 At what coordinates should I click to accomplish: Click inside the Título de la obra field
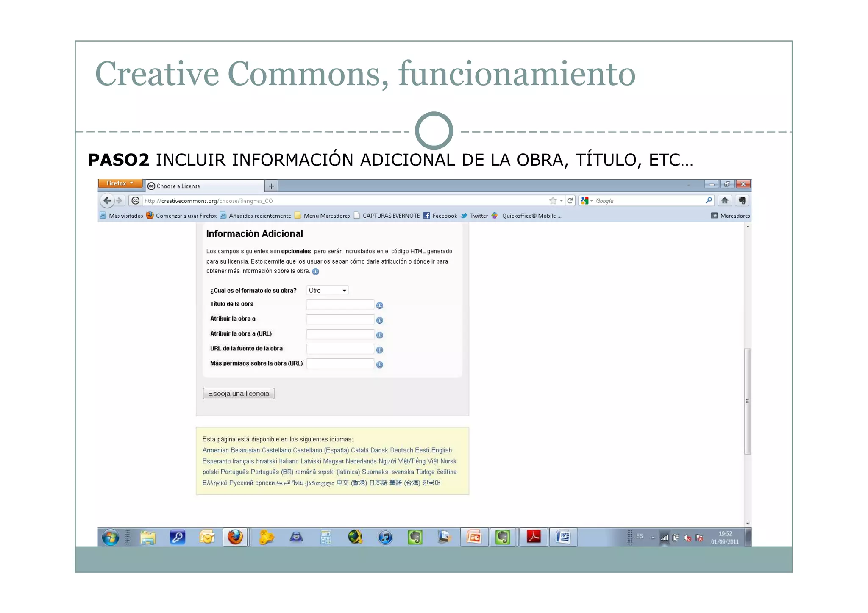(x=339, y=304)
